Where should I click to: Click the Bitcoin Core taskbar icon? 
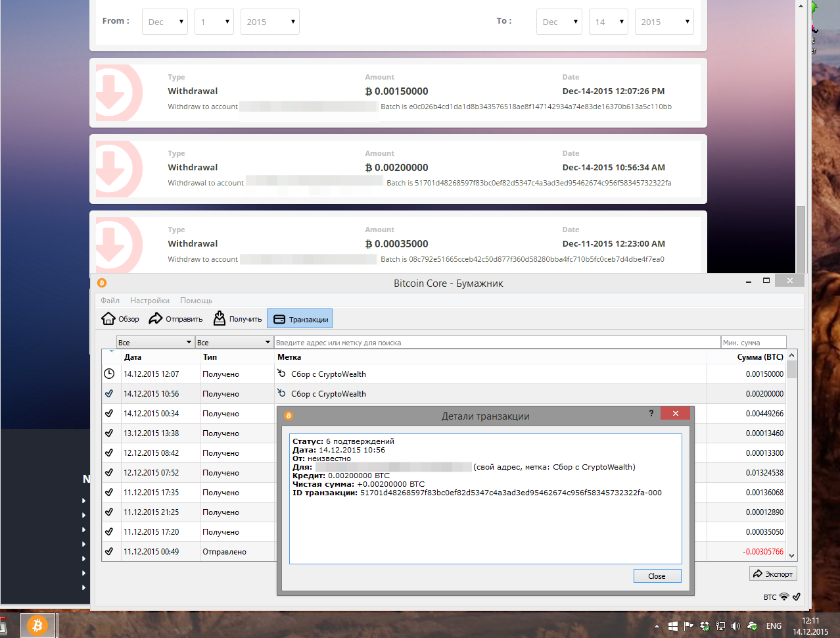coord(38,626)
